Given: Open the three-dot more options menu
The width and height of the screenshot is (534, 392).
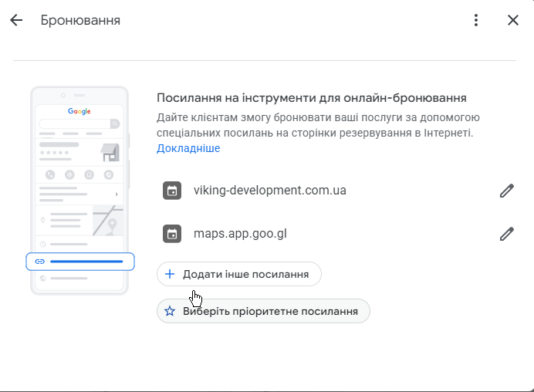Looking at the screenshot, I should [476, 20].
